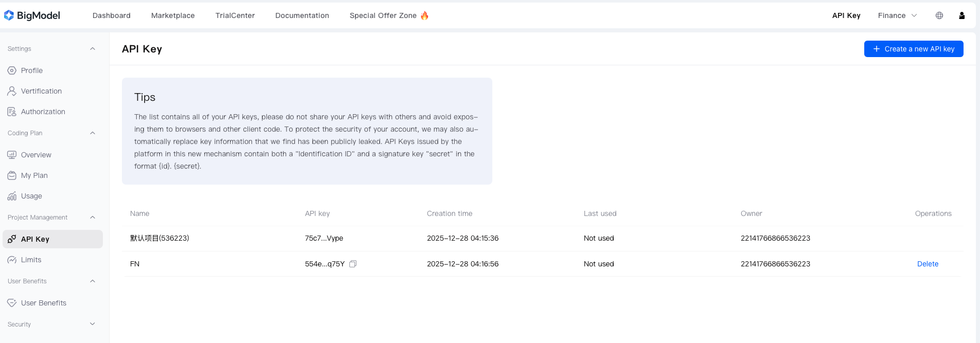Click the Limits gauge icon
Viewport: 980px width, 343px height.
pos(12,260)
